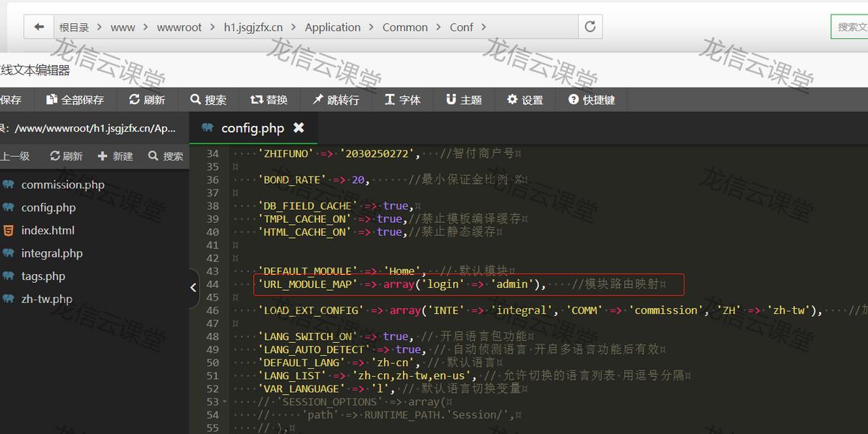Refresh directory with breadcrumb refresh icon
The image size is (868, 434).
click(x=590, y=26)
